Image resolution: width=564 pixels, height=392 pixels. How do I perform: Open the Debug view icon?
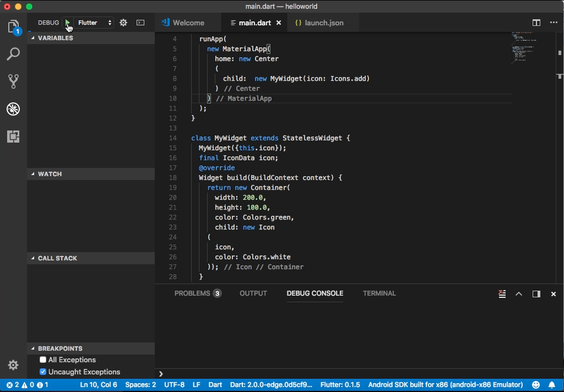tap(13, 109)
